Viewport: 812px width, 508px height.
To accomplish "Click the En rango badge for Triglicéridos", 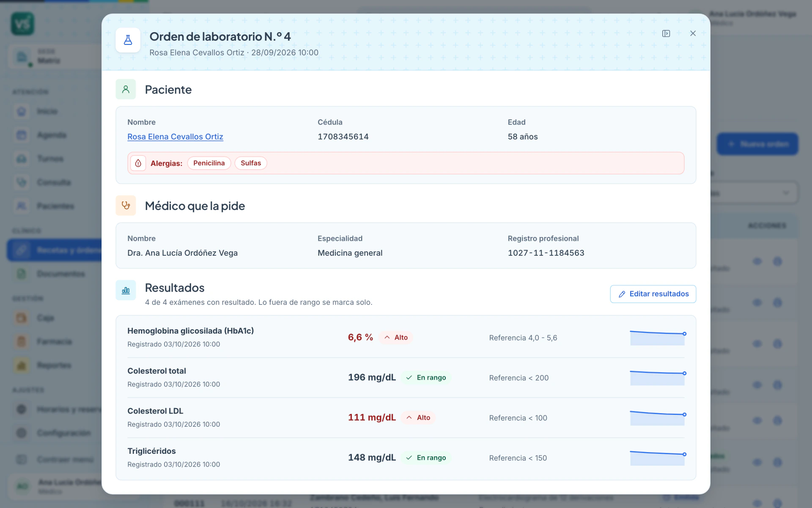I will pos(426,458).
